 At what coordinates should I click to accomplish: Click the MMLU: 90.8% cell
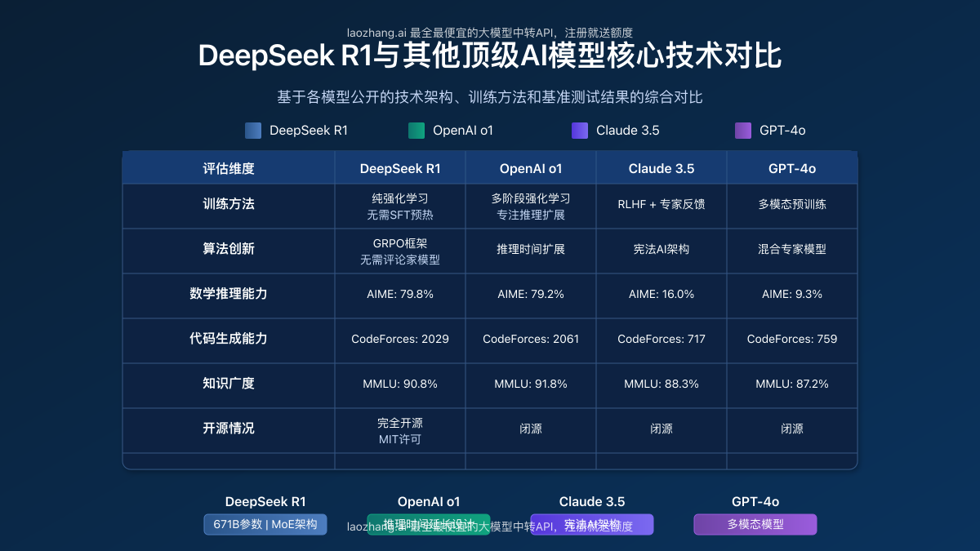click(x=400, y=384)
